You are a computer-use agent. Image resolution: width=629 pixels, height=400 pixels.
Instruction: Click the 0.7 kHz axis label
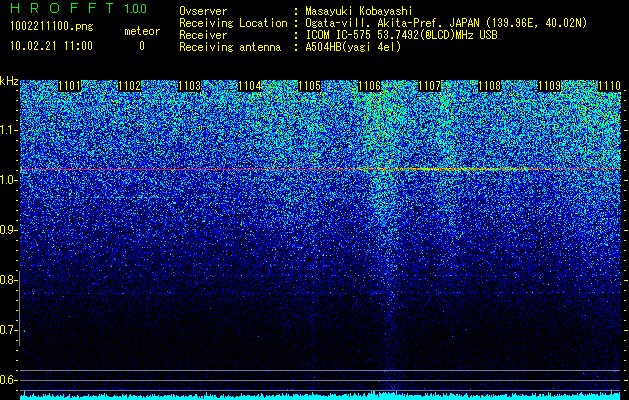pos(8,330)
